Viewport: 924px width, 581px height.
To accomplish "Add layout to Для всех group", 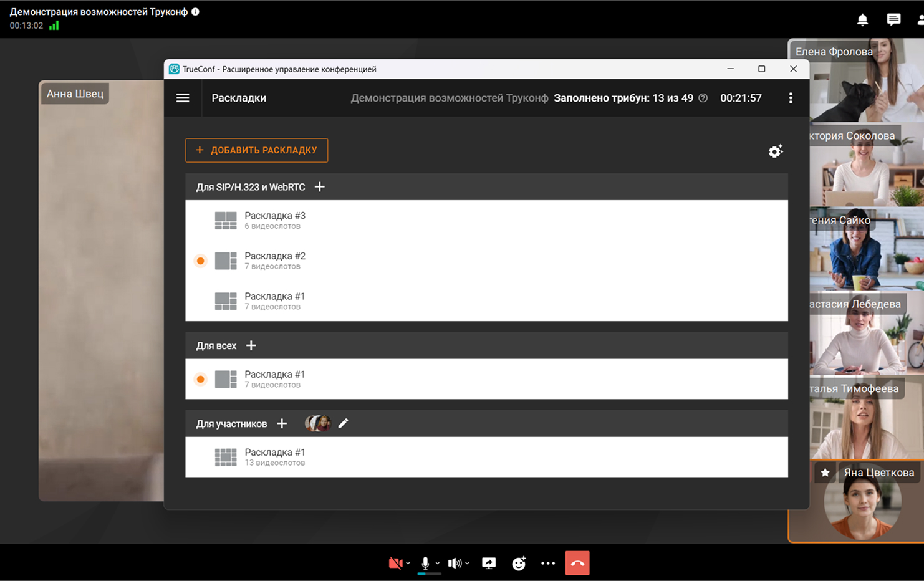I will coord(251,345).
